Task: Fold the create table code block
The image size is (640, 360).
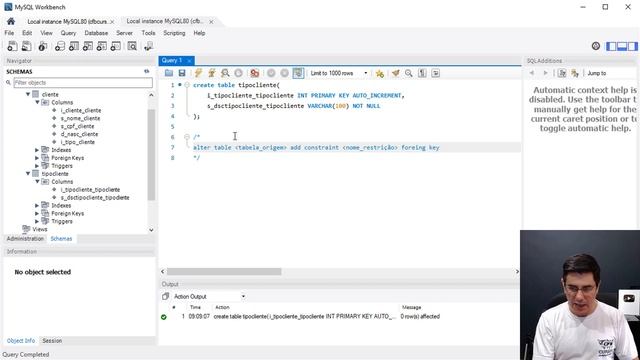Action: (x=187, y=85)
